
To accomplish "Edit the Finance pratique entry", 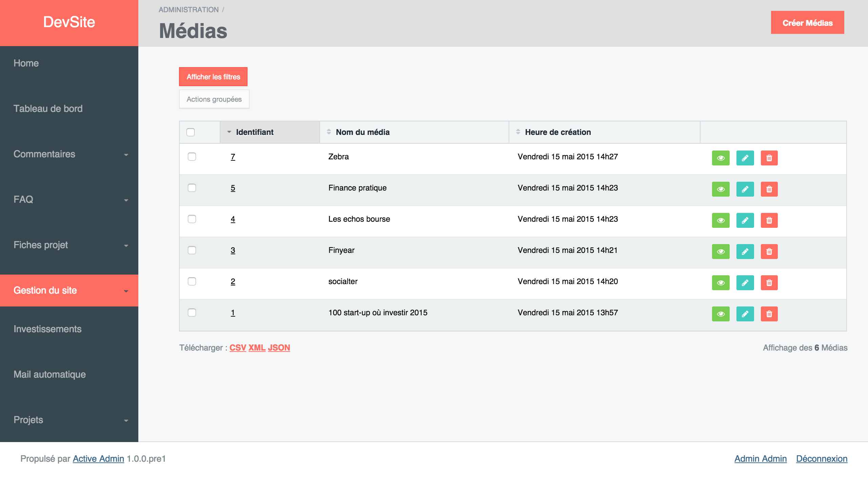I will point(745,189).
